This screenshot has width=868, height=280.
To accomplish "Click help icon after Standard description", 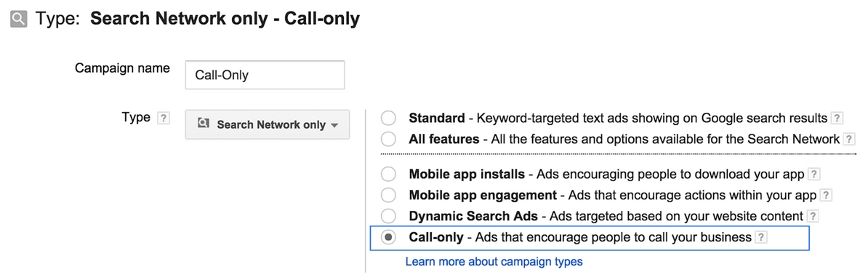I will tap(837, 118).
